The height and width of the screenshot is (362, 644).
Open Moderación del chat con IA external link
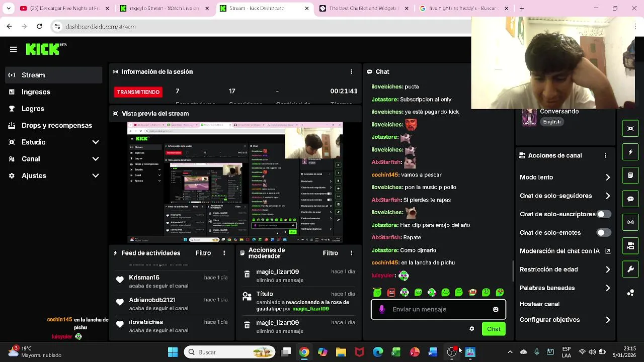click(608, 251)
